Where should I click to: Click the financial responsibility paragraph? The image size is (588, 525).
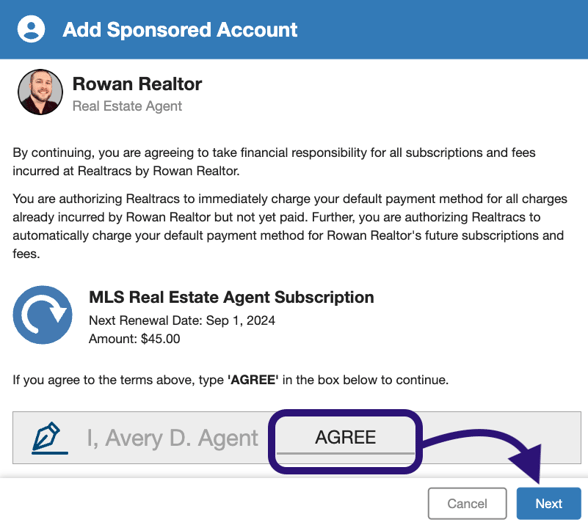[x=274, y=162]
